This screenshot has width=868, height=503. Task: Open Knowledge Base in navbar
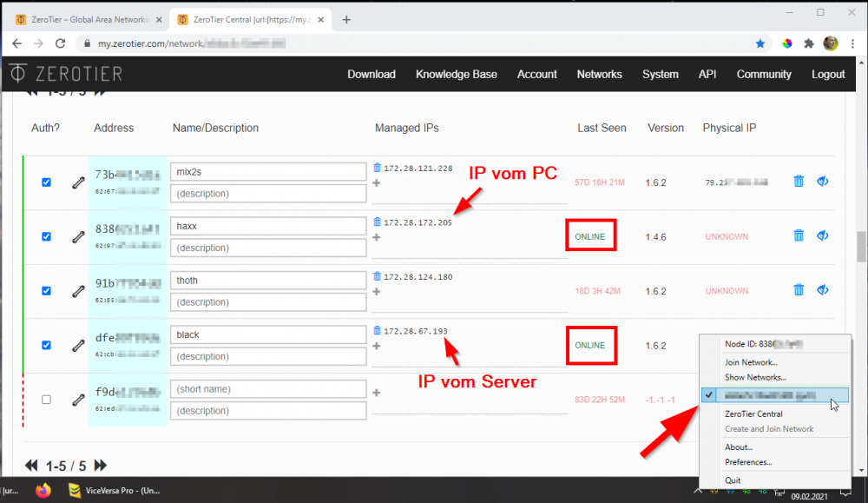(457, 74)
